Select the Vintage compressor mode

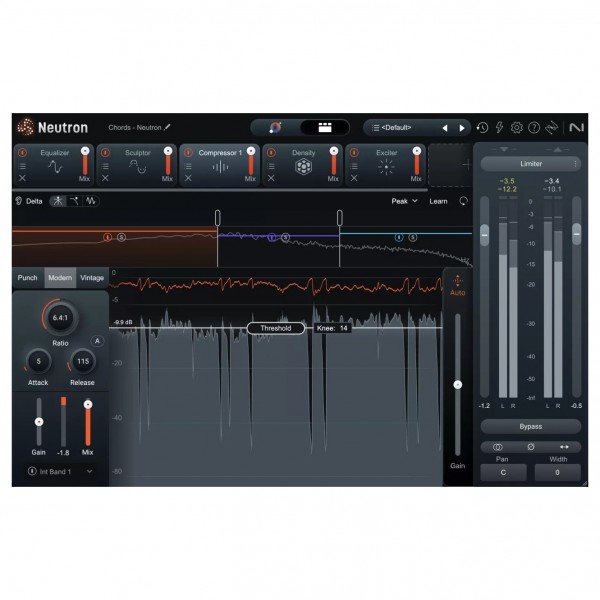click(92, 278)
